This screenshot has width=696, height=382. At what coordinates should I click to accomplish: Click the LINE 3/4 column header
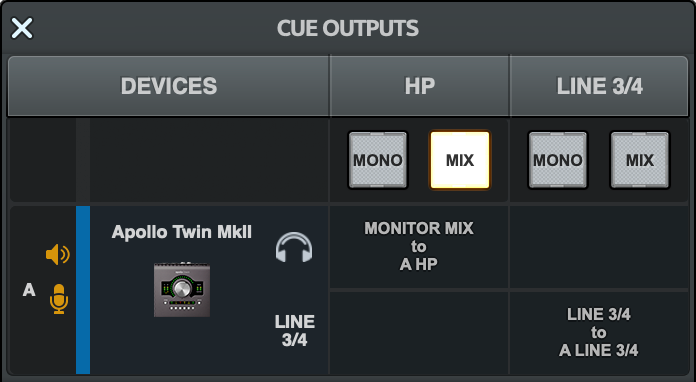[599, 86]
